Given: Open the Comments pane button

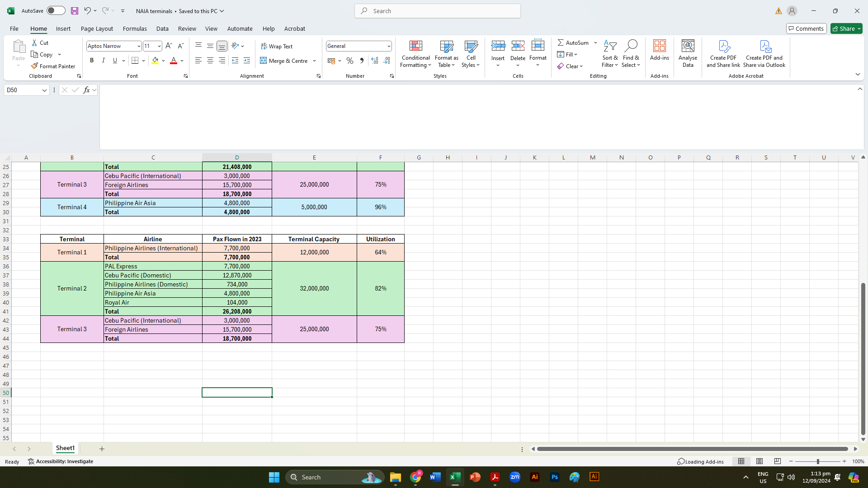Looking at the screenshot, I should (806, 28).
